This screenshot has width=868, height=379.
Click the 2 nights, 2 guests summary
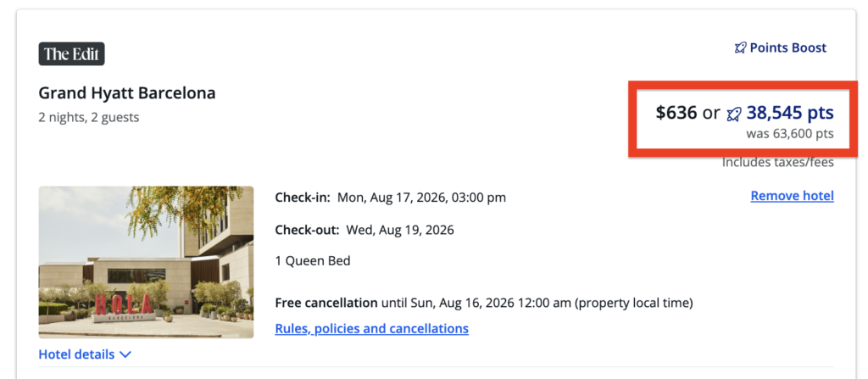click(89, 118)
